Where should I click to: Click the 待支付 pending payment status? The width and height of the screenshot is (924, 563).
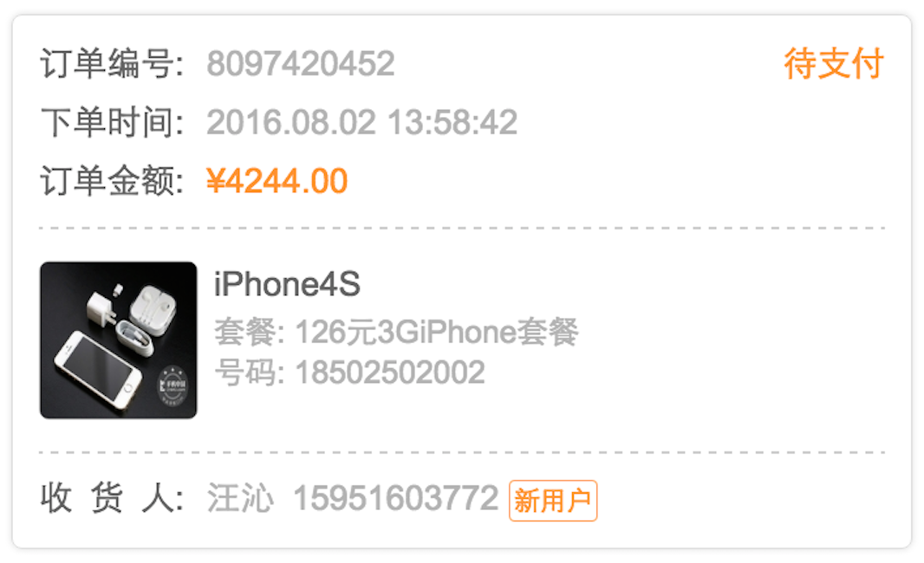(833, 63)
